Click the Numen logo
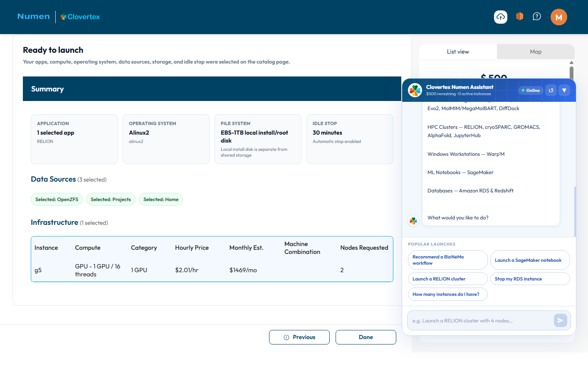 34,17
